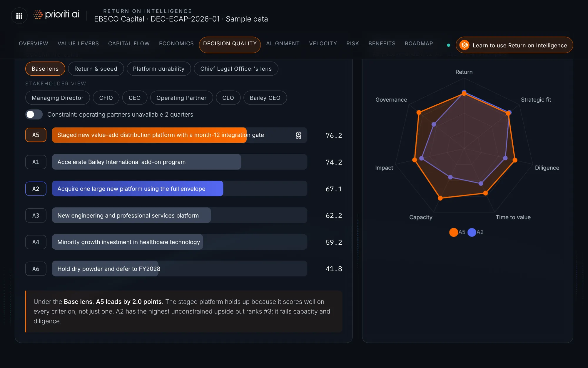Open the Roadmap tab

coord(419,44)
